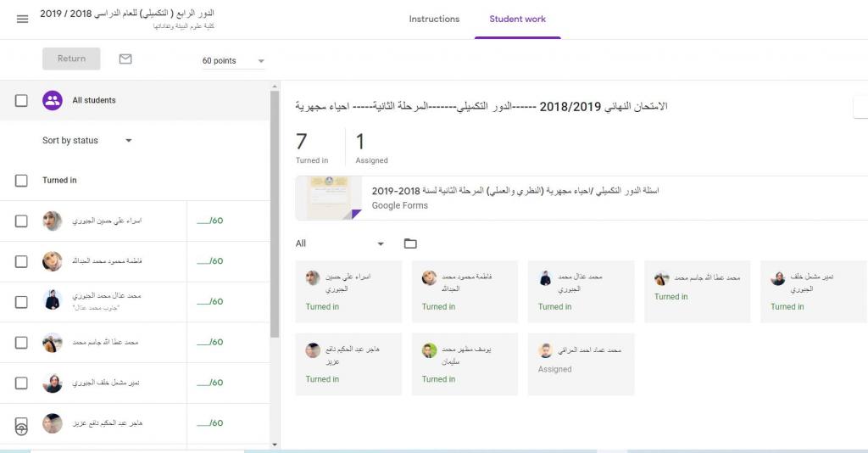This screenshot has width=868, height=453.
Task: Open the main hamburger menu
Action: click(22, 19)
